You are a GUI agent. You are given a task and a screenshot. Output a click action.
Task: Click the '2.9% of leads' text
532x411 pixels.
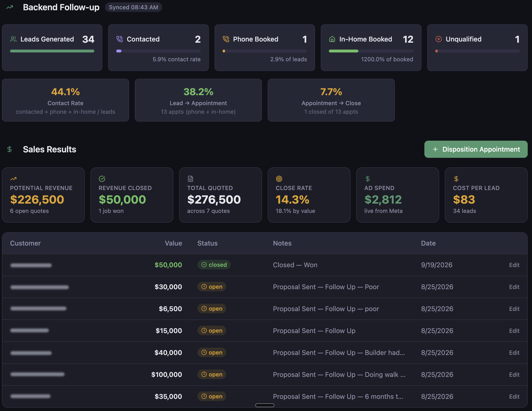pyautogui.click(x=288, y=59)
